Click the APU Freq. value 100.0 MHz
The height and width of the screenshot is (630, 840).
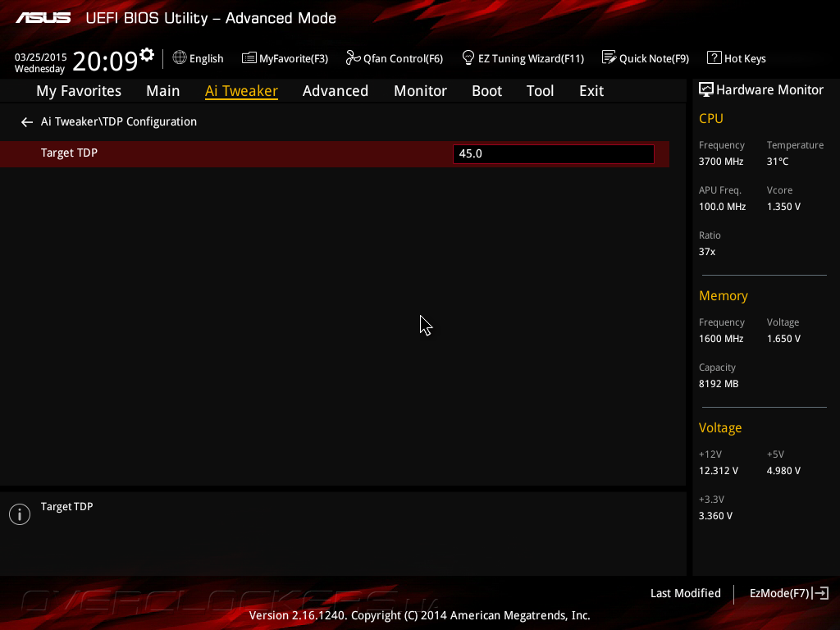coord(722,206)
